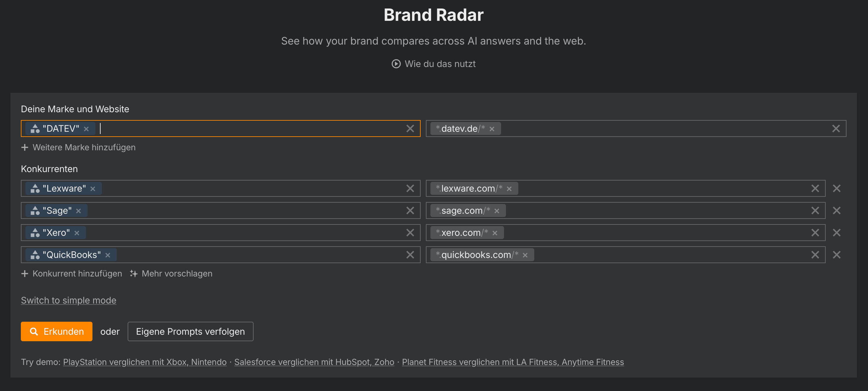Clear the lexware.com website field
The width and height of the screenshot is (868, 391).
[815, 189]
